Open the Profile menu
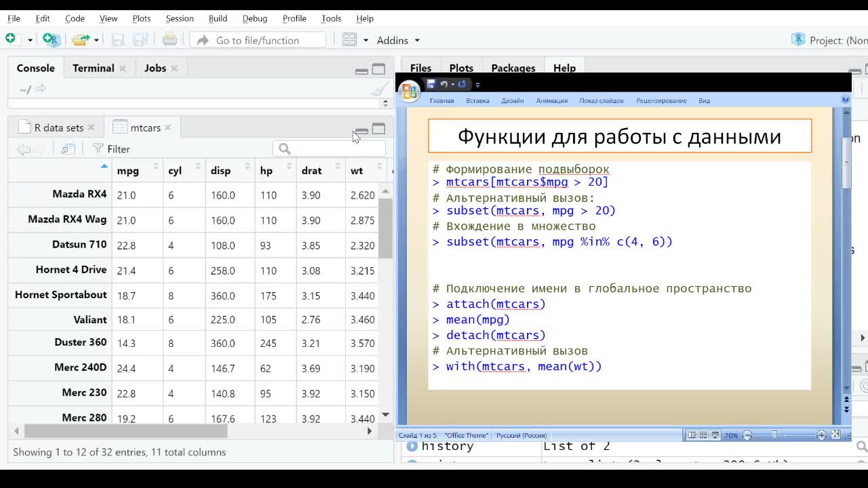This screenshot has height=488, width=868. pos(294,18)
